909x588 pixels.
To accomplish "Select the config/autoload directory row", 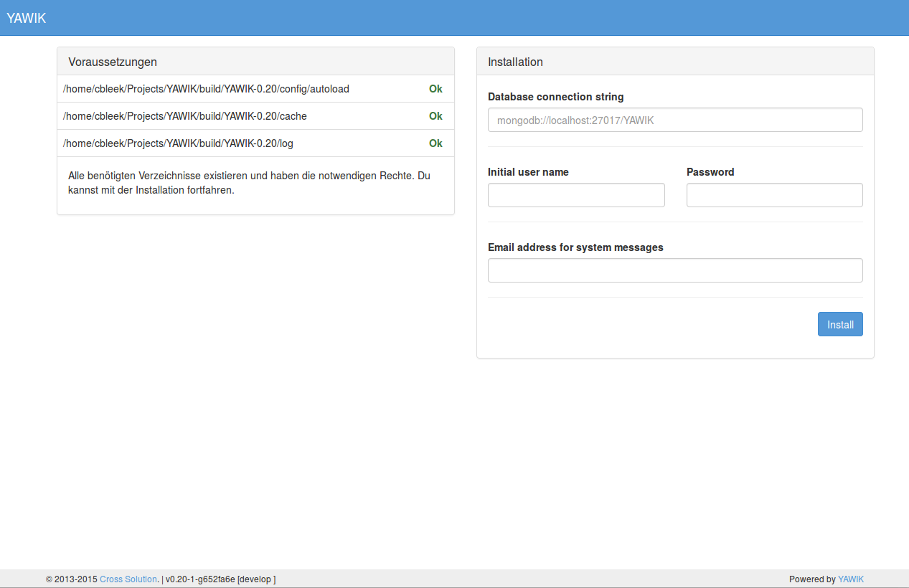I will [x=205, y=89].
